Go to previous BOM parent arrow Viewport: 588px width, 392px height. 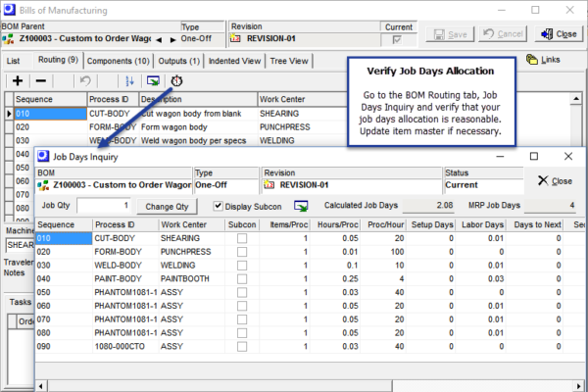pyautogui.click(x=159, y=39)
